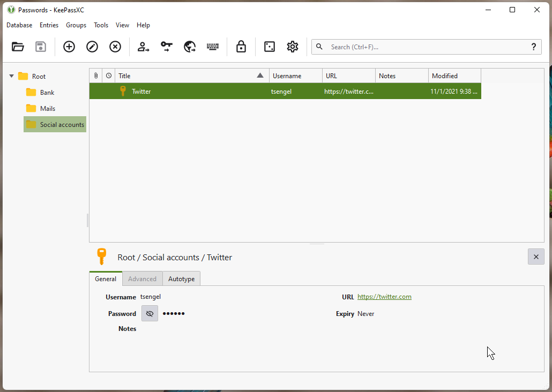Open the Tools menu
The image size is (552, 392).
coord(101,25)
